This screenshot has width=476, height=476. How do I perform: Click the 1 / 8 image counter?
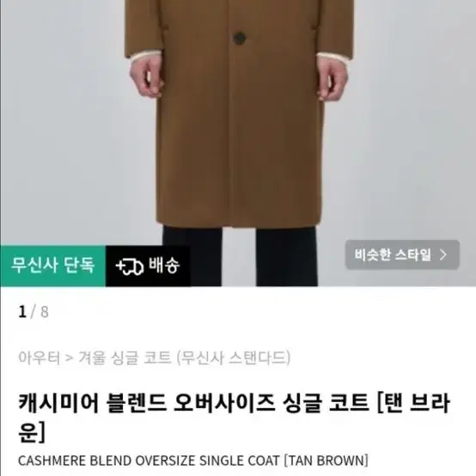[34, 312]
